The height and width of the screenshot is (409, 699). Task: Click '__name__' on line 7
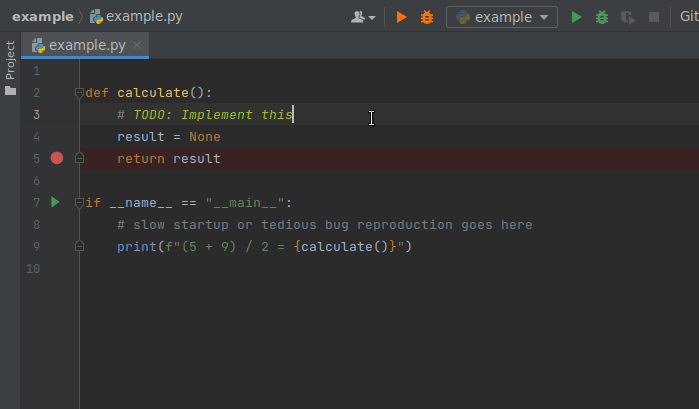tap(141, 203)
